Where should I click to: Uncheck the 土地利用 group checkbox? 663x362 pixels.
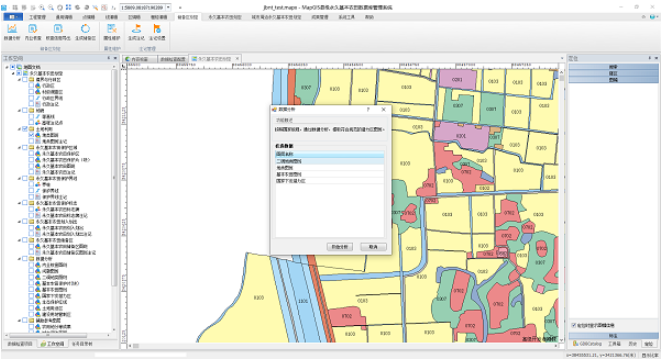25,129
